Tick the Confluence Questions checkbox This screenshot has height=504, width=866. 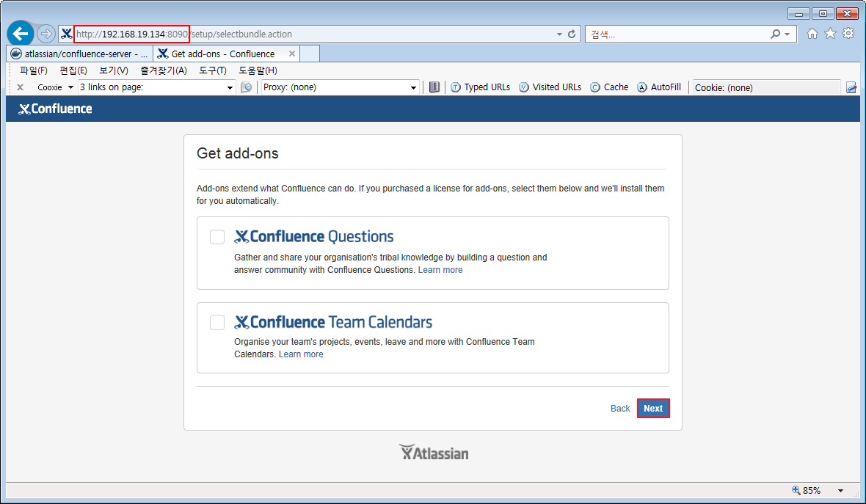[x=217, y=237]
